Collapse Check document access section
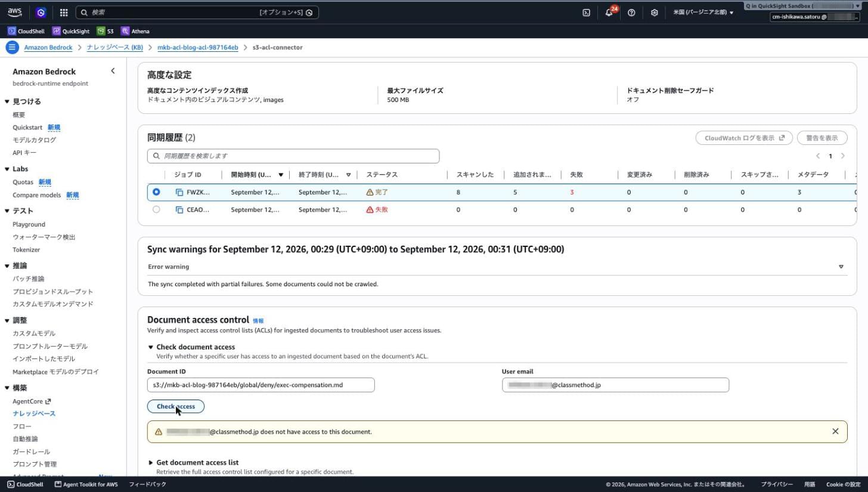This screenshot has width=868, height=492. (x=150, y=347)
